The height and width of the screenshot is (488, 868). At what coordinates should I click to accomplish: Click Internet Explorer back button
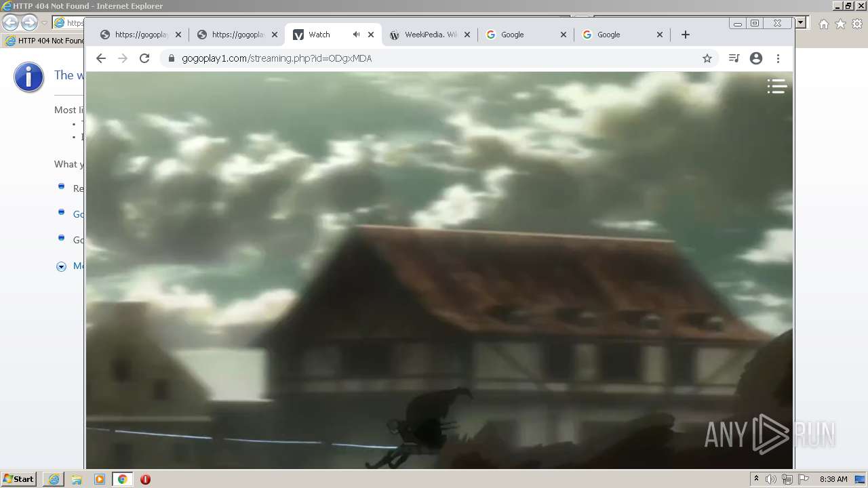[10, 23]
